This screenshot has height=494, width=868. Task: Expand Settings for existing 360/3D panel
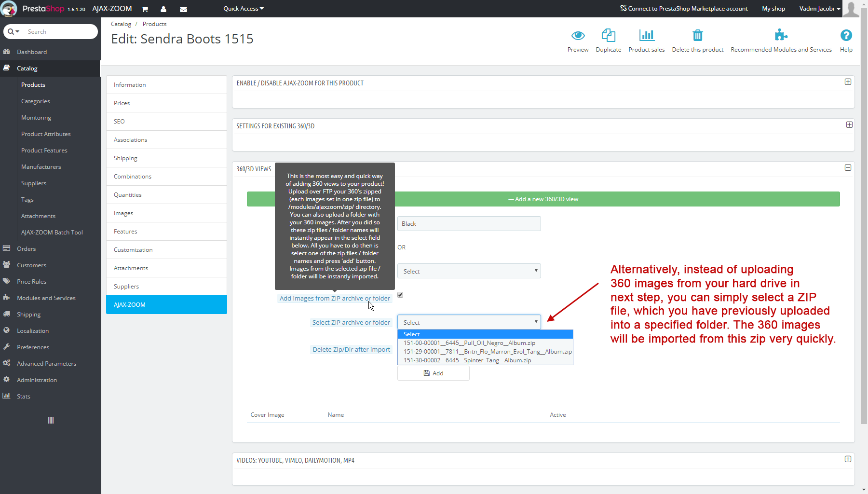coord(849,125)
